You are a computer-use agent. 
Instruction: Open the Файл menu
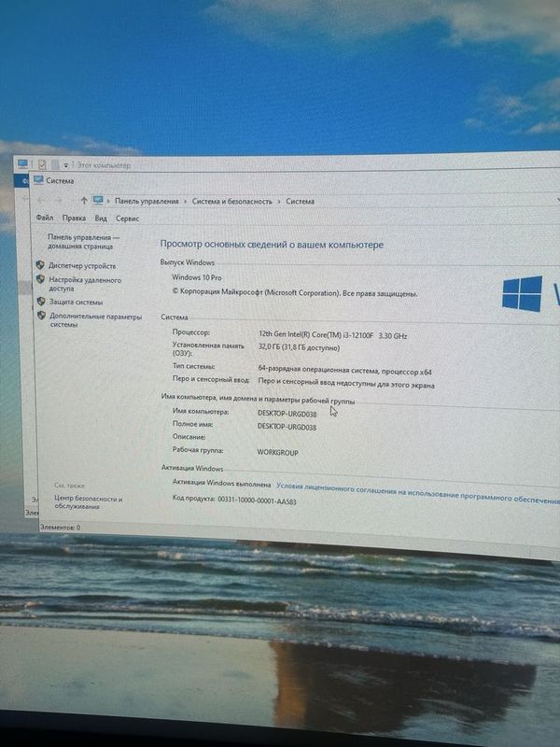click(45, 218)
